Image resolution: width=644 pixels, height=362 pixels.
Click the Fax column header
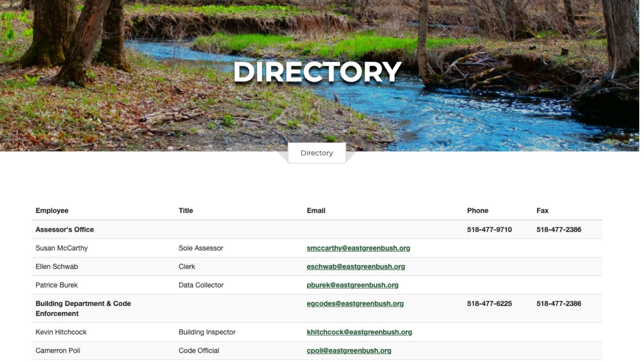click(542, 210)
